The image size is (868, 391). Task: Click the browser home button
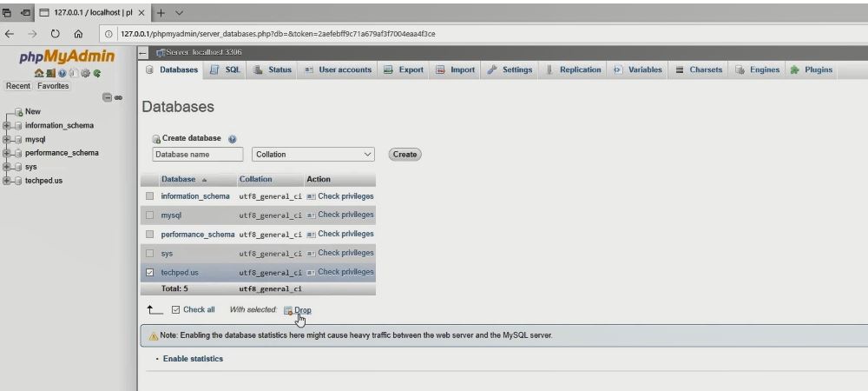point(78,34)
